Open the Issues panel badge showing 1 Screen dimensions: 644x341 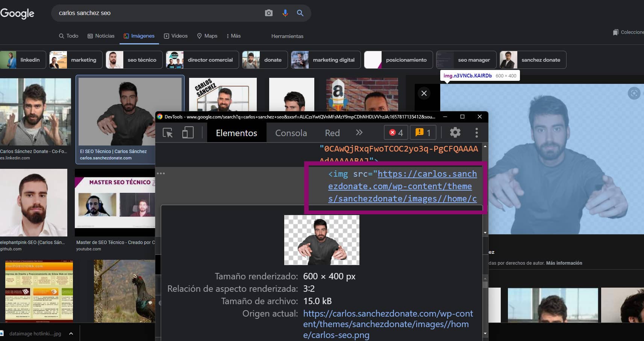coord(423,132)
